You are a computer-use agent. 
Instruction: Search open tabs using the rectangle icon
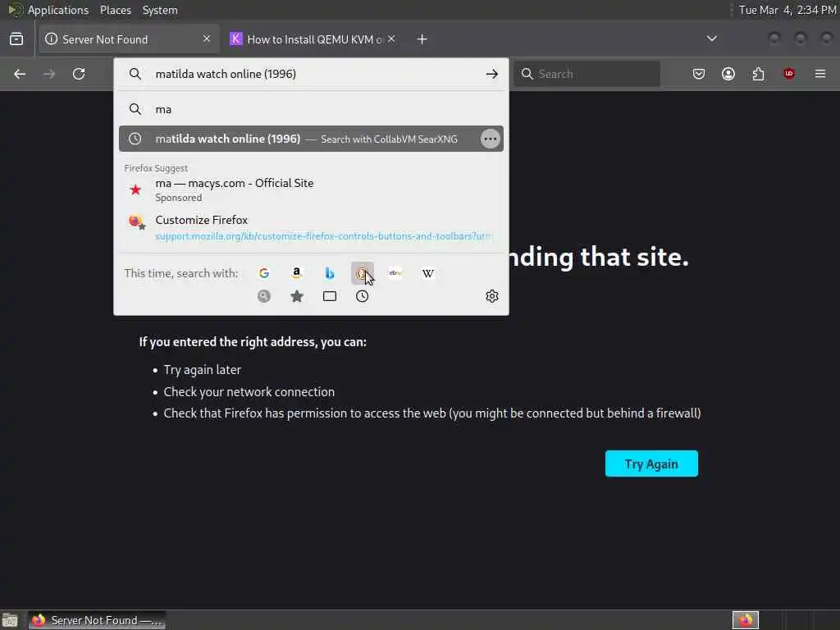pos(330,296)
